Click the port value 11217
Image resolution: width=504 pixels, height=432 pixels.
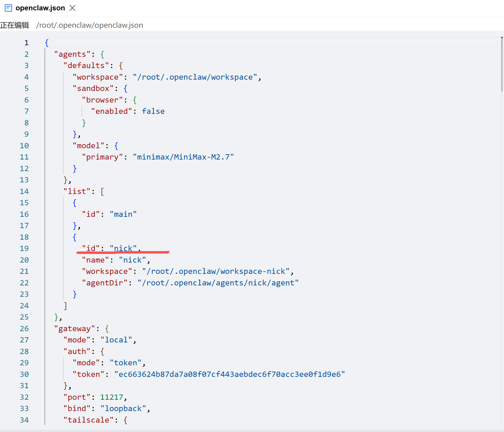[112, 397]
